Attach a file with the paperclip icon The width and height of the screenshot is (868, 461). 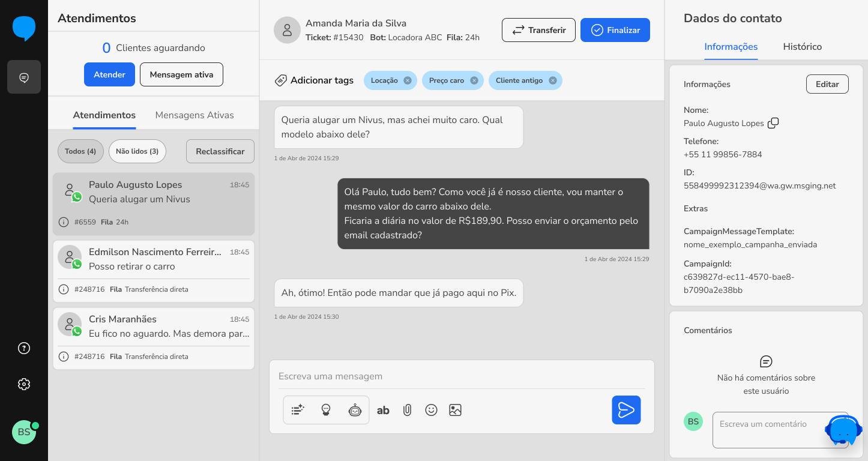407,410
